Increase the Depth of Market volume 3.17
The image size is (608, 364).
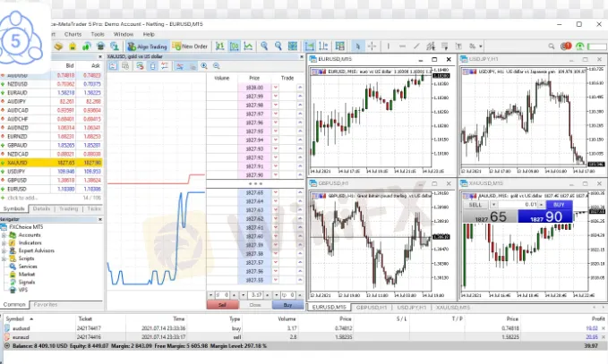tap(268, 295)
